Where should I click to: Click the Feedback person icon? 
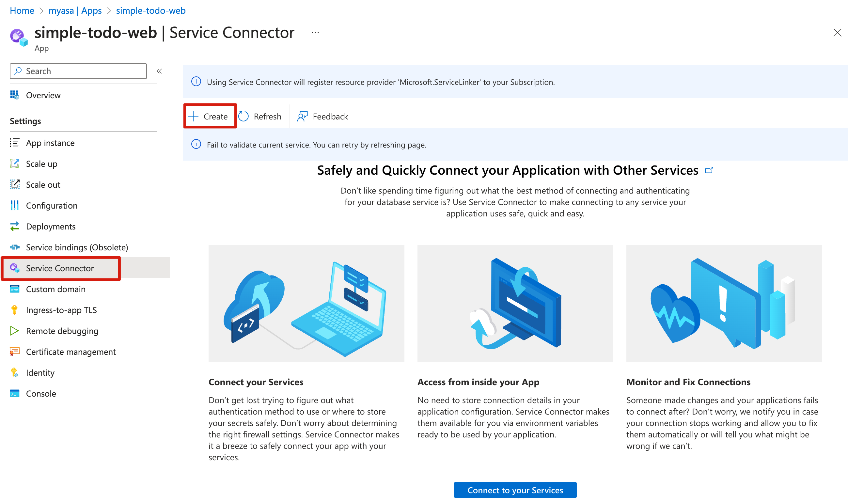point(302,117)
